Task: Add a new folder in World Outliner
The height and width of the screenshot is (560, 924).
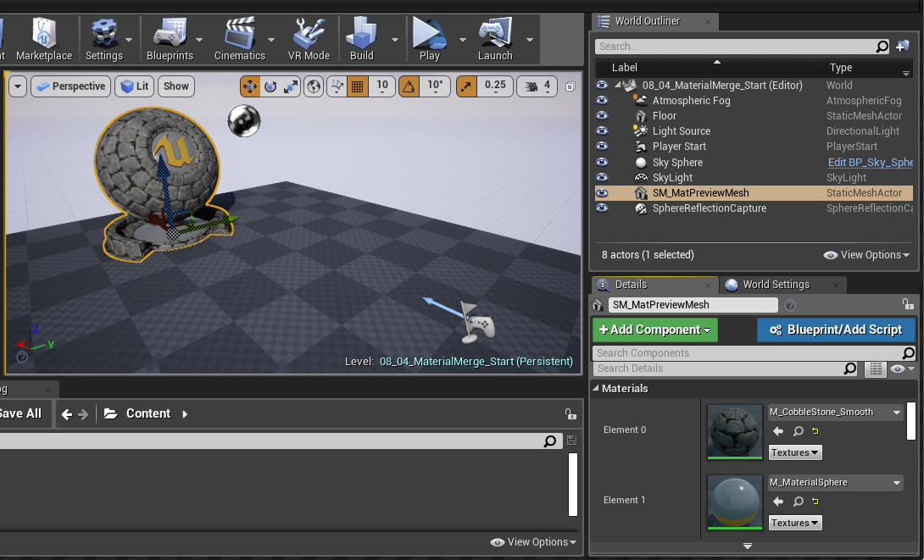Action: coord(902,46)
